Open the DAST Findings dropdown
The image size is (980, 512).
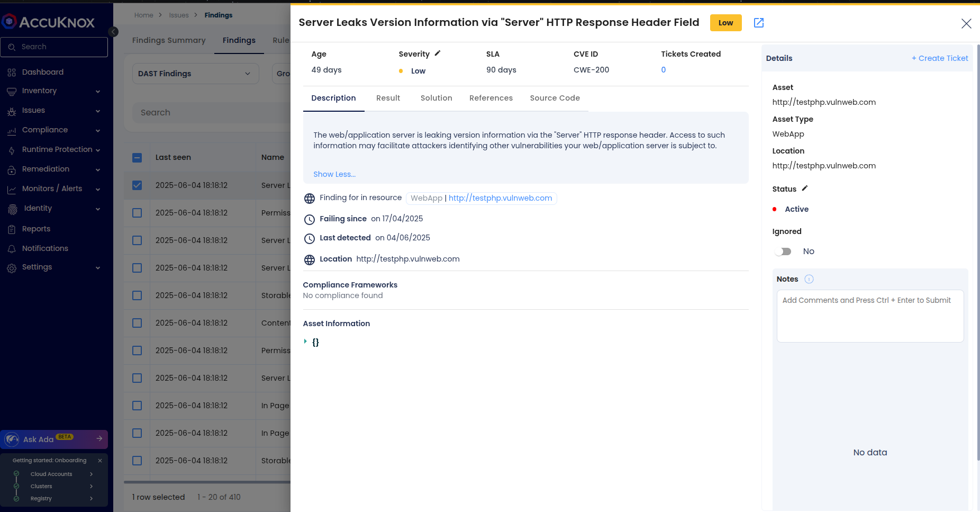pyautogui.click(x=195, y=74)
